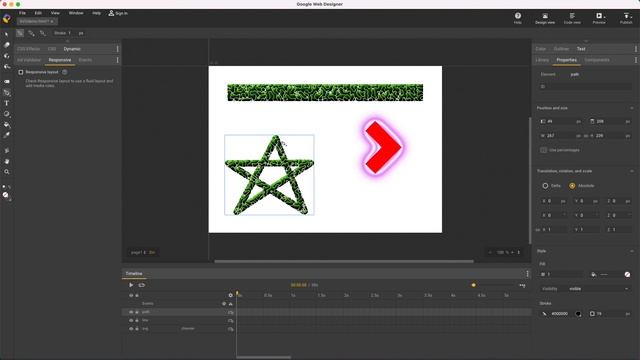
Task: Select the Paint bucket fill tool
Action: coord(7,124)
